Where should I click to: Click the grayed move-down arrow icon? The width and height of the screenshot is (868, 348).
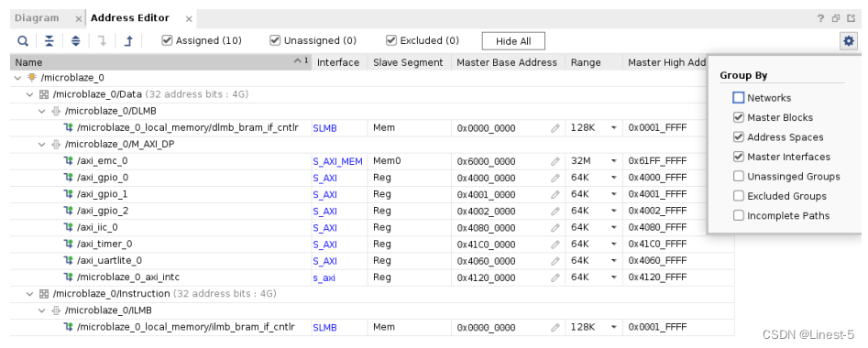pos(102,41)
